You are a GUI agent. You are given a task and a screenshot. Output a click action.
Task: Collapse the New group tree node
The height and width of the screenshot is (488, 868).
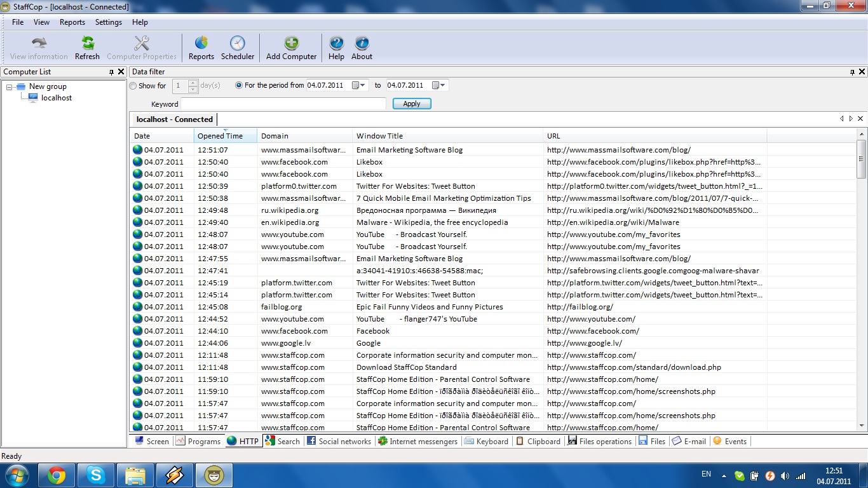10,87
